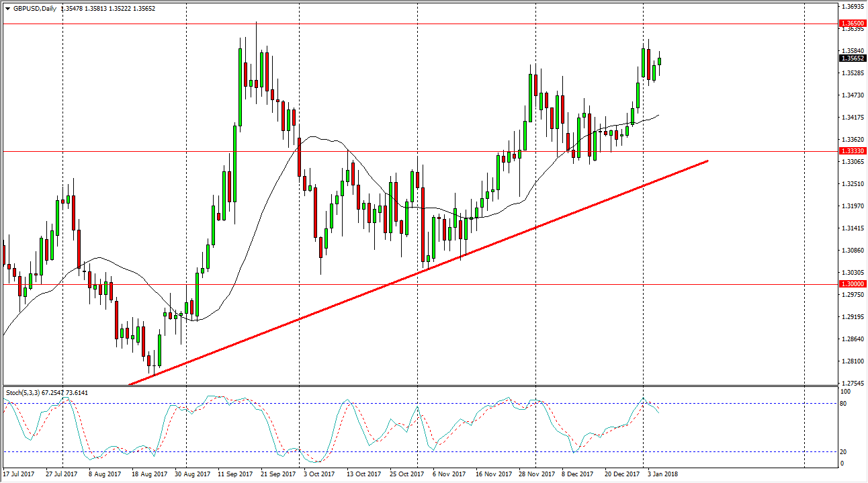Click the red 1.36500 price tag on axis
Viewport: 868px width, 483px height.
[854, 24]
